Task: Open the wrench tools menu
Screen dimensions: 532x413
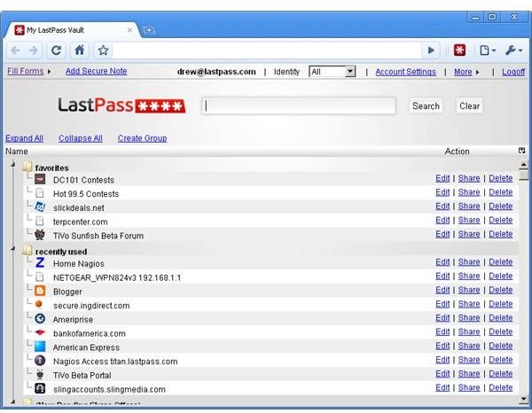Action: pyautogui.click(x=513, y=51)
